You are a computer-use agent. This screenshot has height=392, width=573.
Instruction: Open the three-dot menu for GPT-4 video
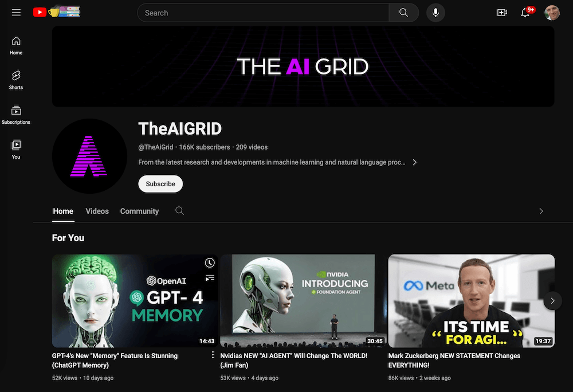tap(213, 355)
